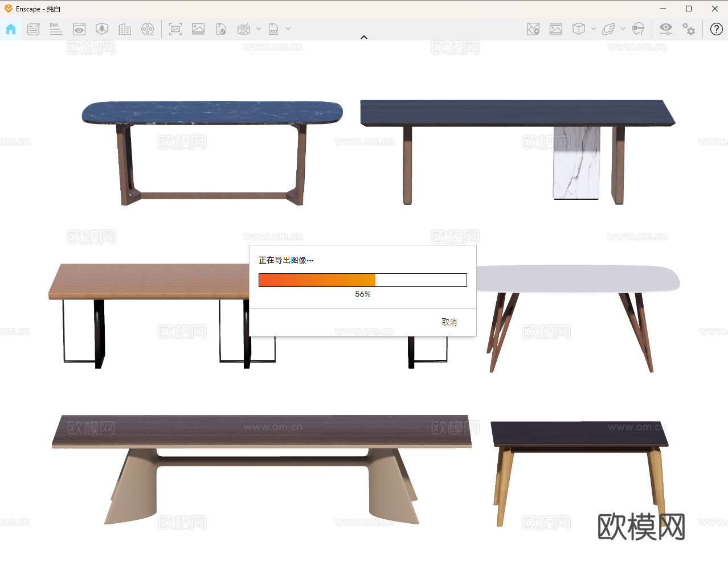Open the buildings site context icon
The width and height of the screenshot is (728, 587).
[125, 29]
